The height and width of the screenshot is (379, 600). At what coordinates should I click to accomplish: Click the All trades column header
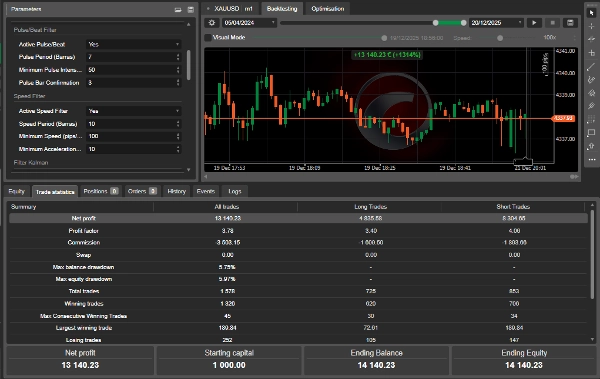pyautogui.click(x=227, y=207)
